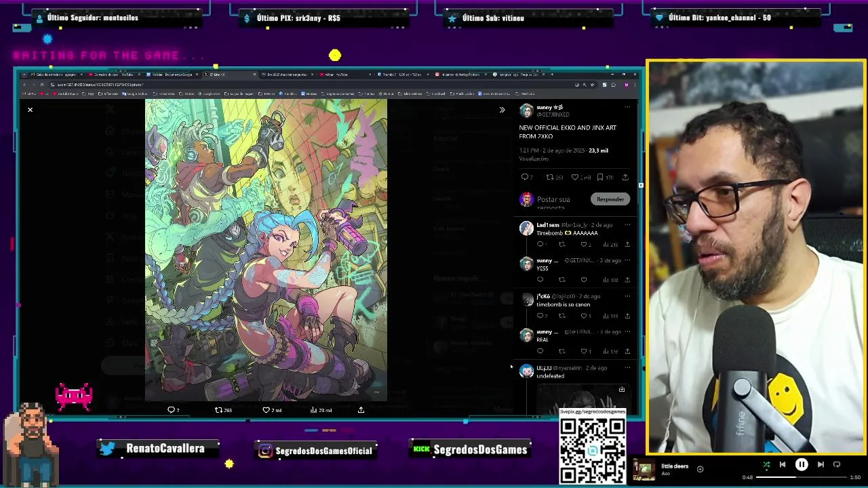Click the 23,3 mil view count
The image size is (868, 488).
point(598,150)
